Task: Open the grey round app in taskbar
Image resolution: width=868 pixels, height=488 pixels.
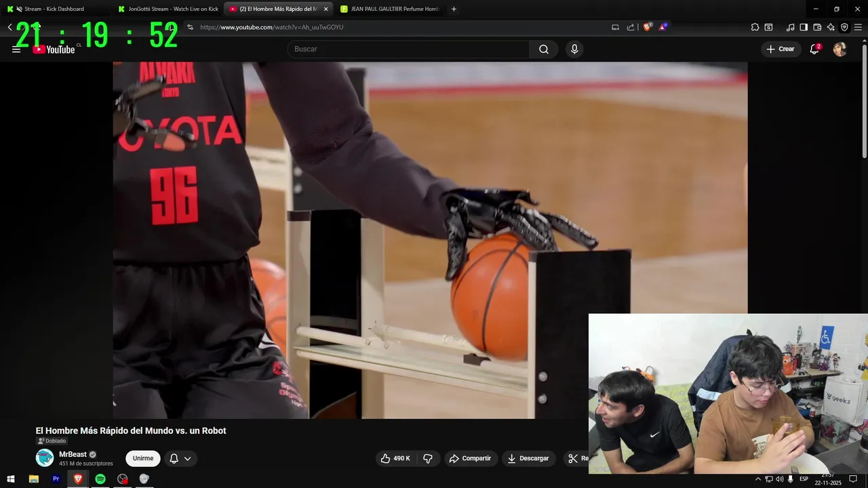Action: 144,479
